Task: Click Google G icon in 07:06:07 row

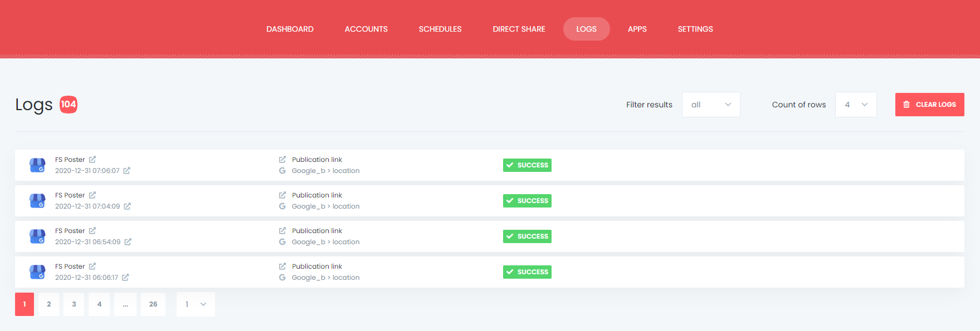Action: coord(282,171)
